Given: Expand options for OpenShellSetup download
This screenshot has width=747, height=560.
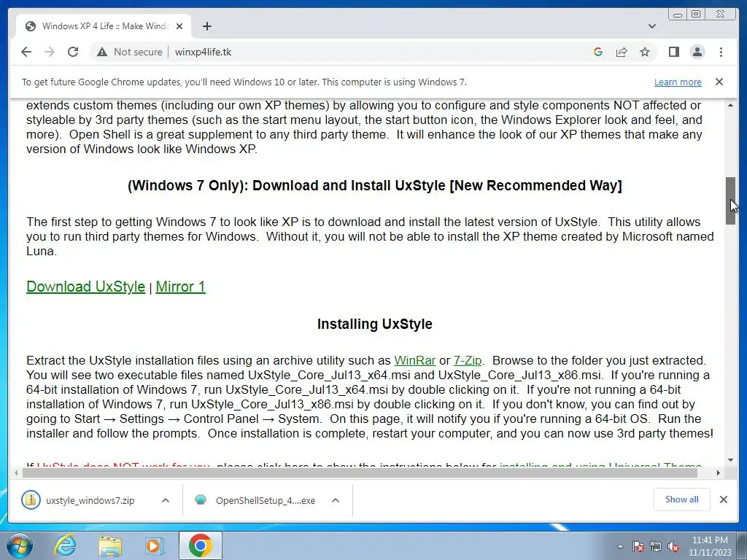Looking at the screenshot, I should tap(336, 500).
